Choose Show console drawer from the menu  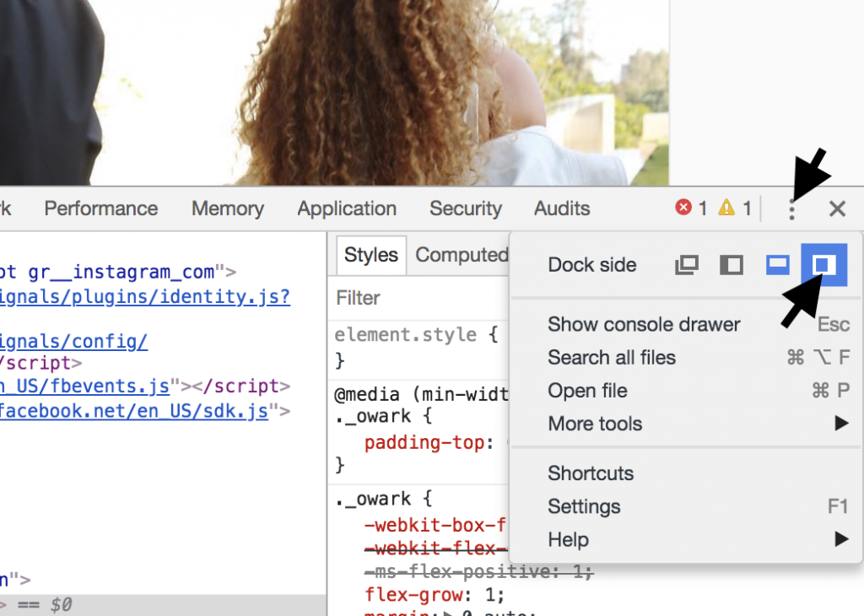tap(686, 325)
